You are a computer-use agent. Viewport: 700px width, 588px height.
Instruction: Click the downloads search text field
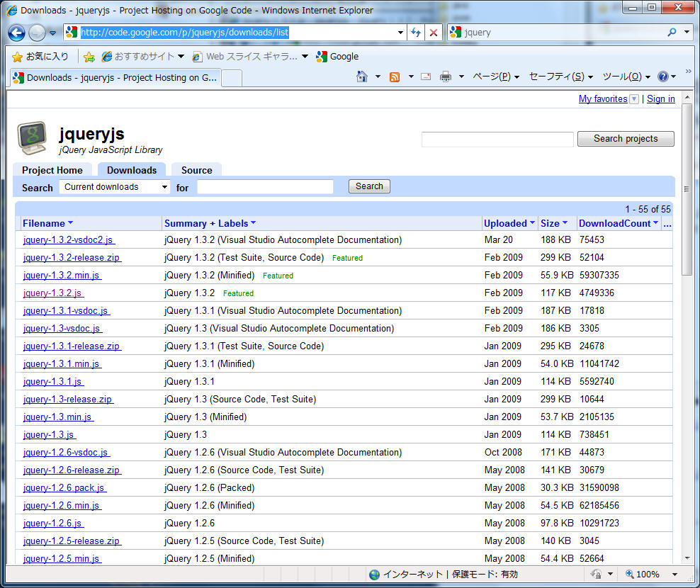[x=265, y=187]
